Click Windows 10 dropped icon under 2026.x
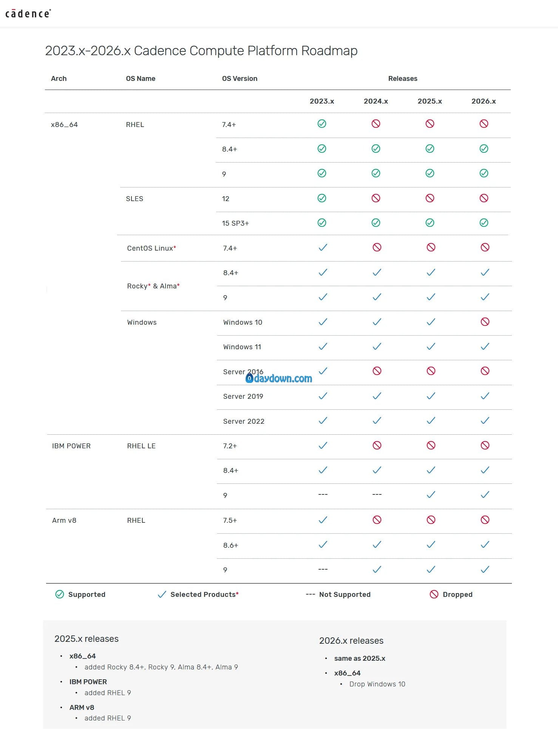Viewport: 558px width, 756px height. 485,322
